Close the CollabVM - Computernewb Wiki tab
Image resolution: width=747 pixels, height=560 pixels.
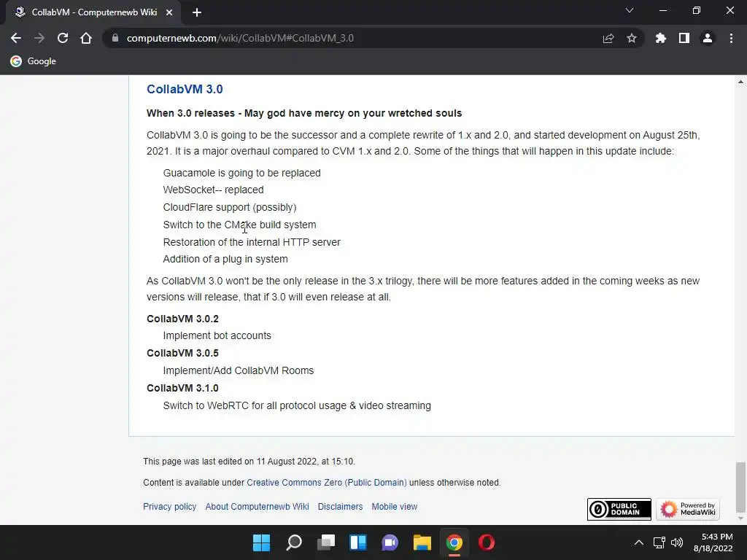[x=169, y=12]
